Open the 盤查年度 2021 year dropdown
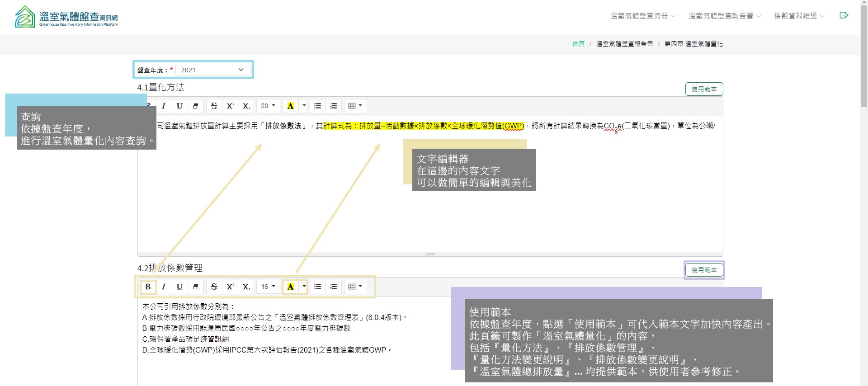 coord(212,70)
